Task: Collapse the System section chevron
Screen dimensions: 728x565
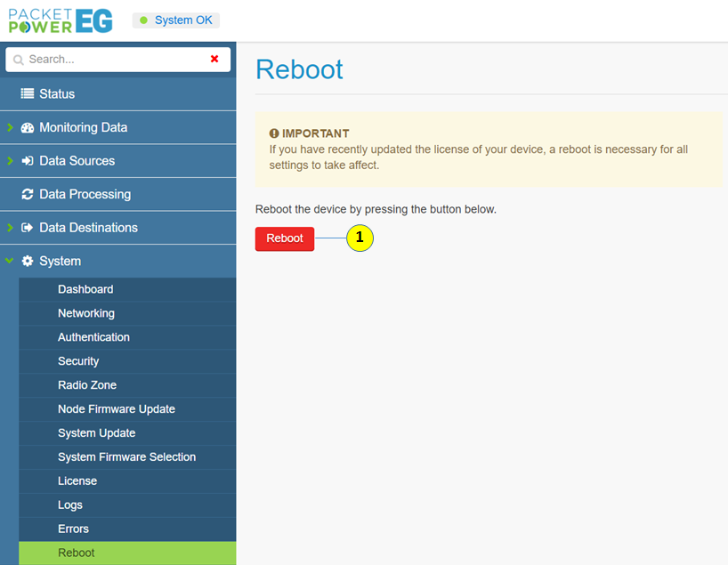Action: tap(10, 261)
